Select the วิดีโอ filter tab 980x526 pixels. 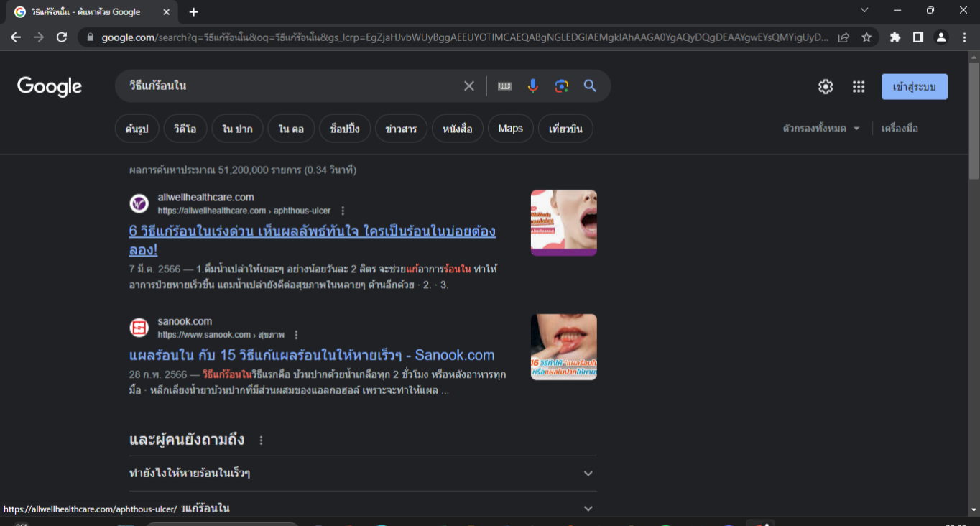pyautogui.click(x=185, y=129)
